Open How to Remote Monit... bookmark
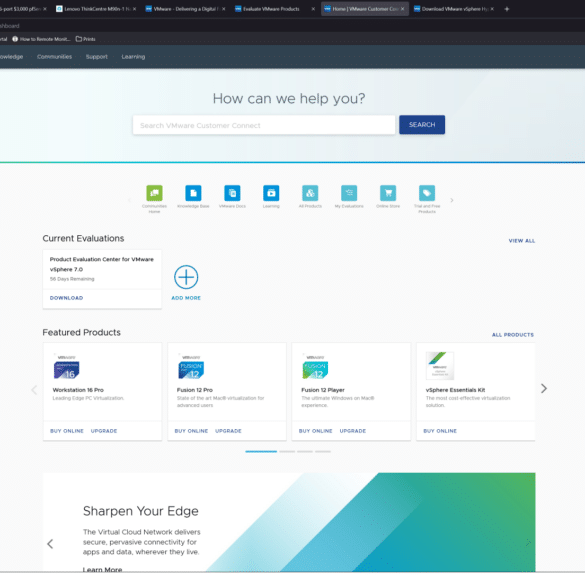The width and height of the screenshot is (585, 585). (41, 39)
